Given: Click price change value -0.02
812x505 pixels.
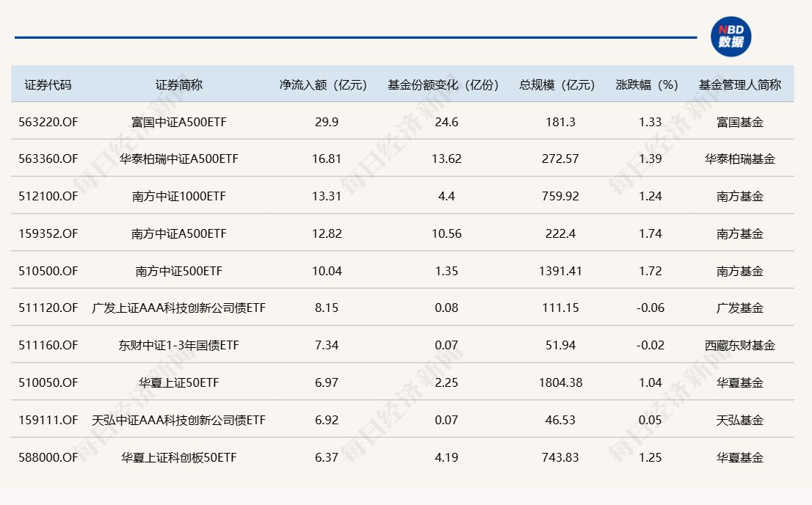Looking at the screenshot, I should [x=650, y=345].
